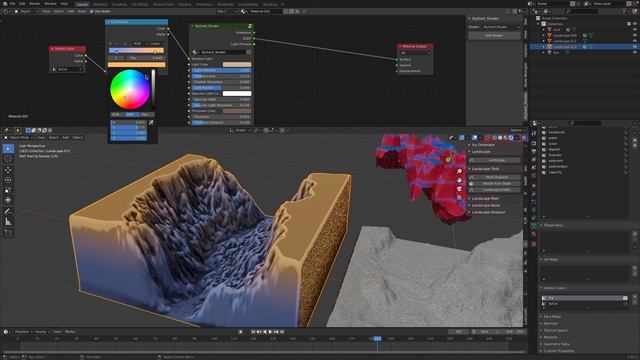The width and height of the screenshot is (640, 360).
Task: Click the pan hand gizmo in viewport
Action: pos(460,180)
